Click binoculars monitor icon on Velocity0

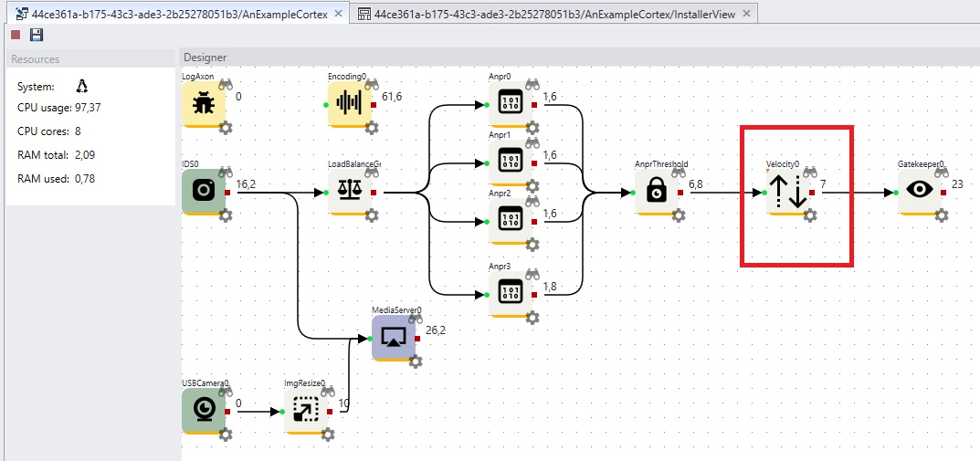pos(810,171)
